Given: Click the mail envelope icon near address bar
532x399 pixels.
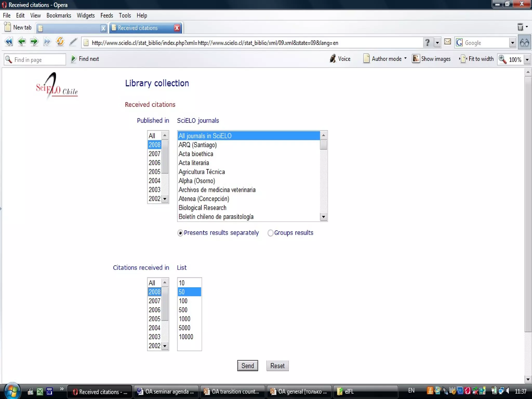Looking at the screenshot, I should pyautogui.click(x=447, y=42).
